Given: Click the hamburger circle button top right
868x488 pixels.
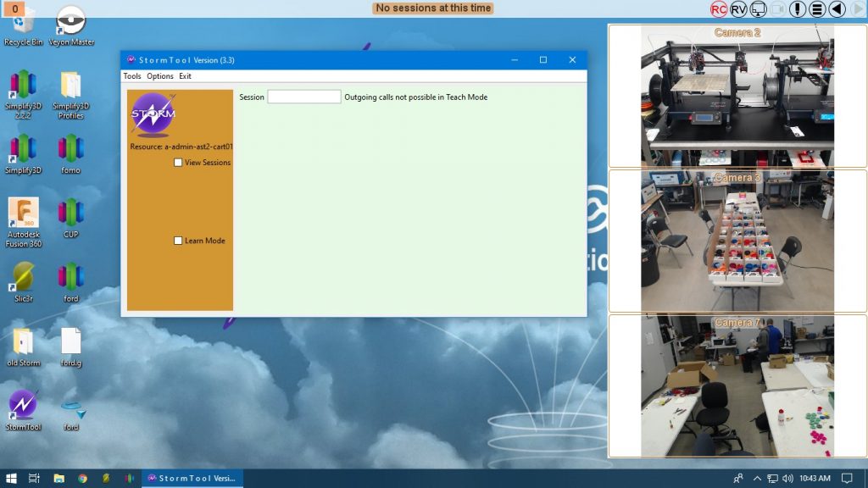Looking at the screenshot, I should [816, 8].
